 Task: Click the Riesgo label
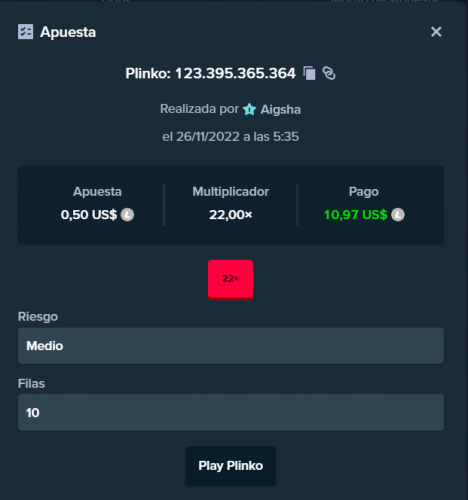[x=38, y=317]
